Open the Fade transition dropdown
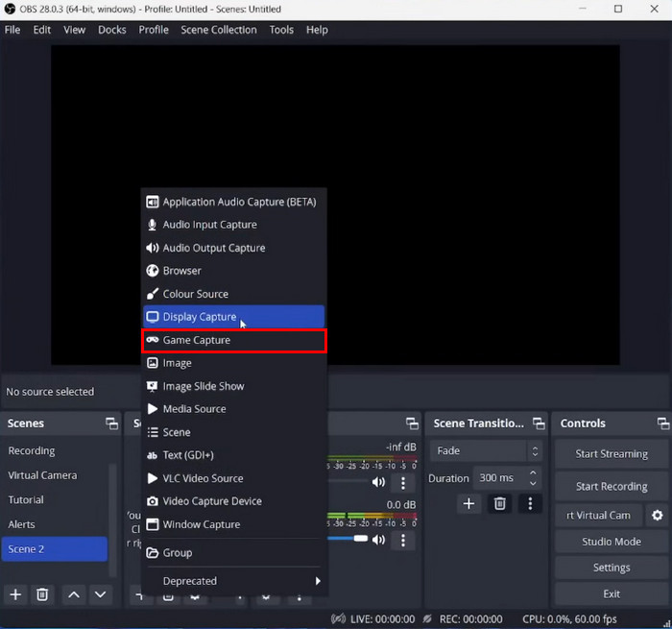The height and width of the screenshot is (629, 672). 486,451
